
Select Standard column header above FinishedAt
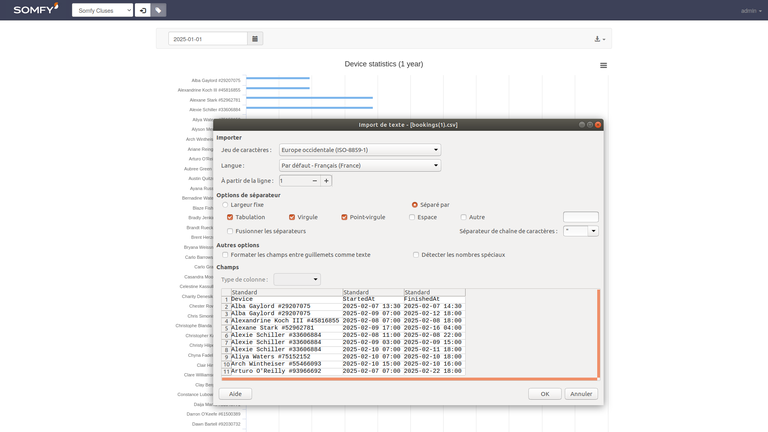click(x=434, y=292)
